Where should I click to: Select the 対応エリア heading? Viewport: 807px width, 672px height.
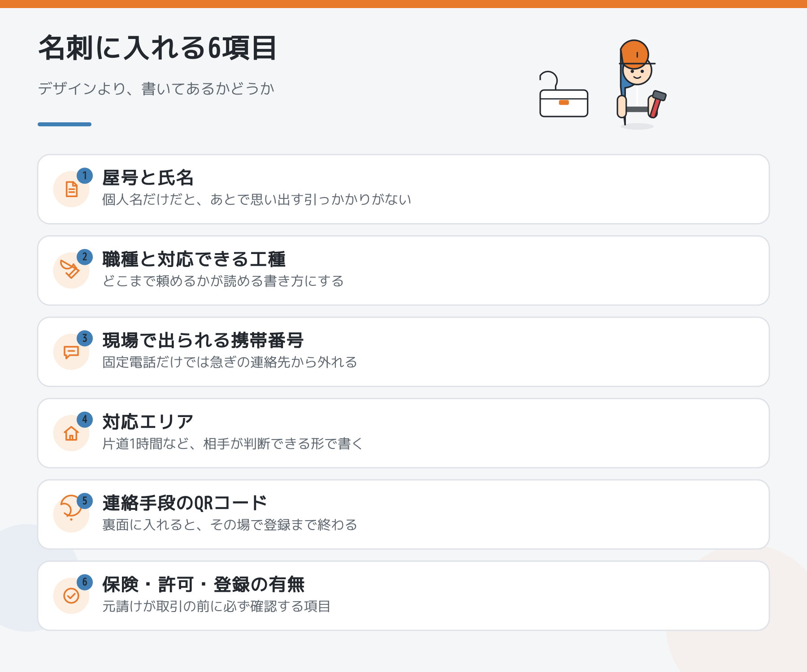(x=148, y=422)
